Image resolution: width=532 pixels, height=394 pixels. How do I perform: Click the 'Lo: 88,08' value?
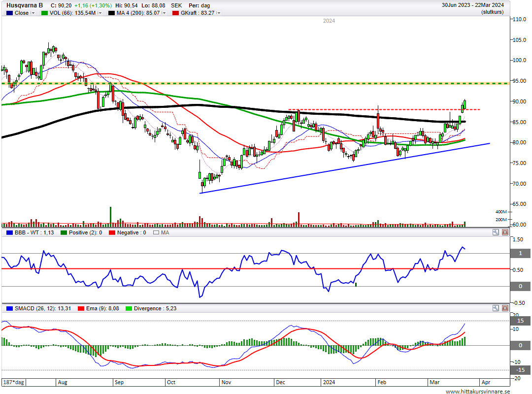pyautogui.click(x=154, y=5)
